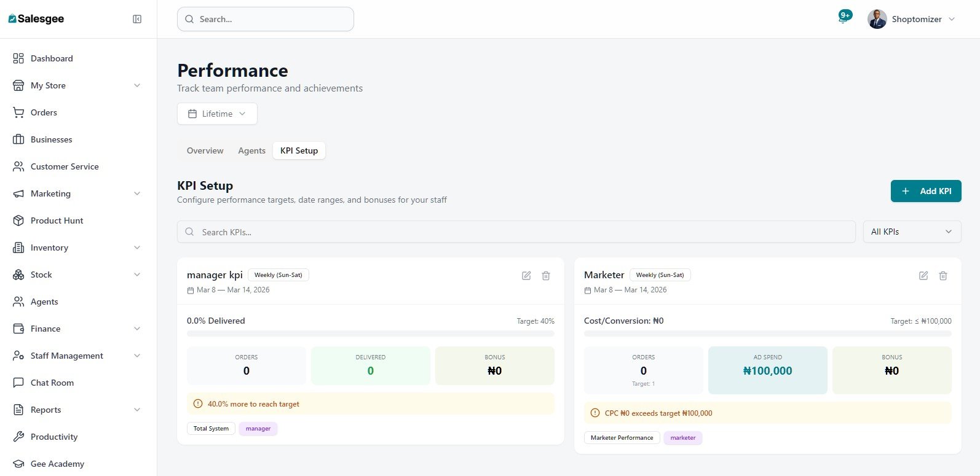Click the Product Hunt box icon
This screenshot has width=980, height=476.
18,220
